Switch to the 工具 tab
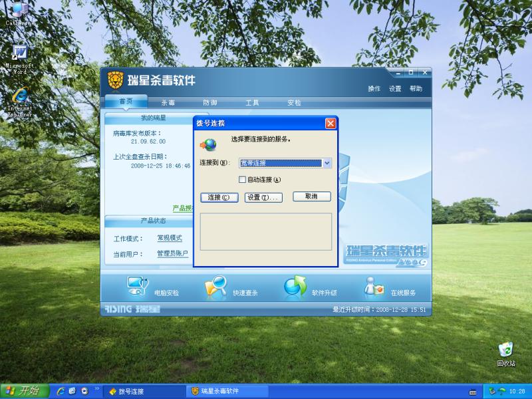The image size is (532, 399). [x=252, y=102]
